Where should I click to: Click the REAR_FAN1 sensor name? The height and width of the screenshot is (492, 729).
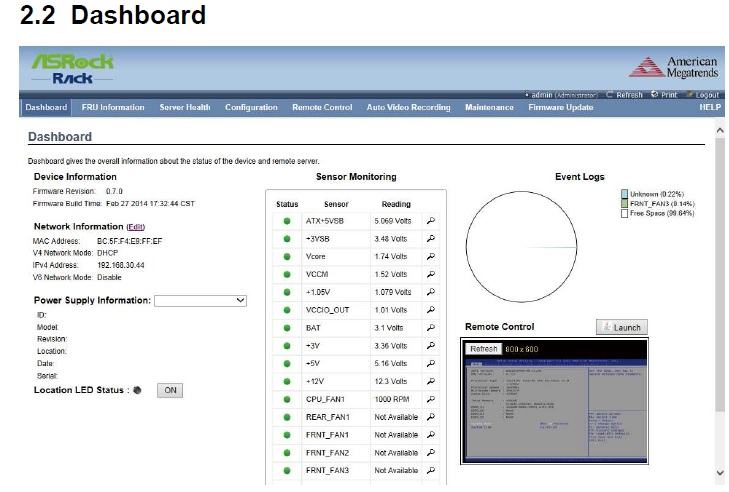[x=327, y=417]
